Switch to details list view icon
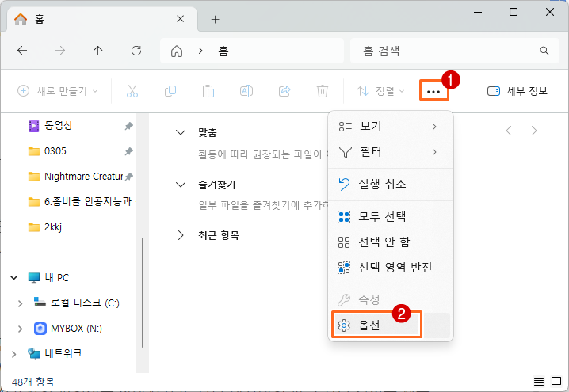Viewport: 569px width, 392px height. pos(539,382)
